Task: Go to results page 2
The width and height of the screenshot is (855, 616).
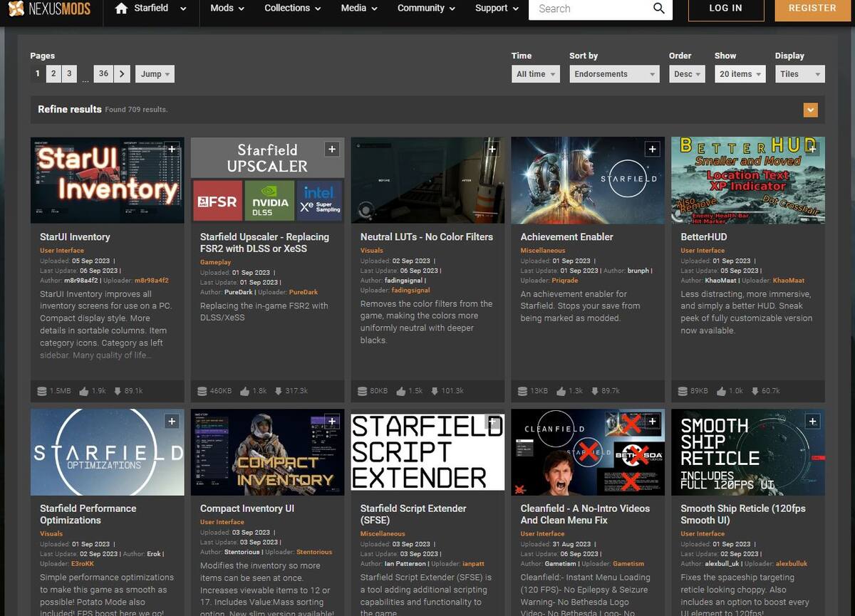Action: (53, 73)
